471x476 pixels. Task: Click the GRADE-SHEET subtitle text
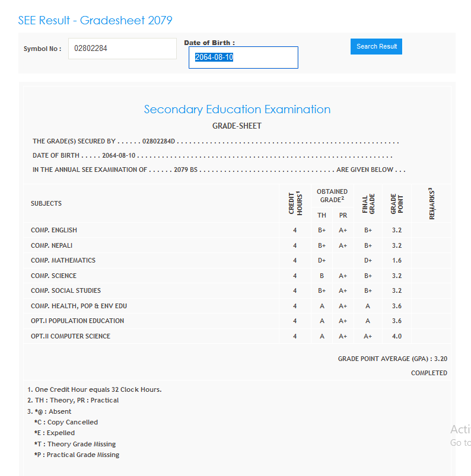pos(237,126)
